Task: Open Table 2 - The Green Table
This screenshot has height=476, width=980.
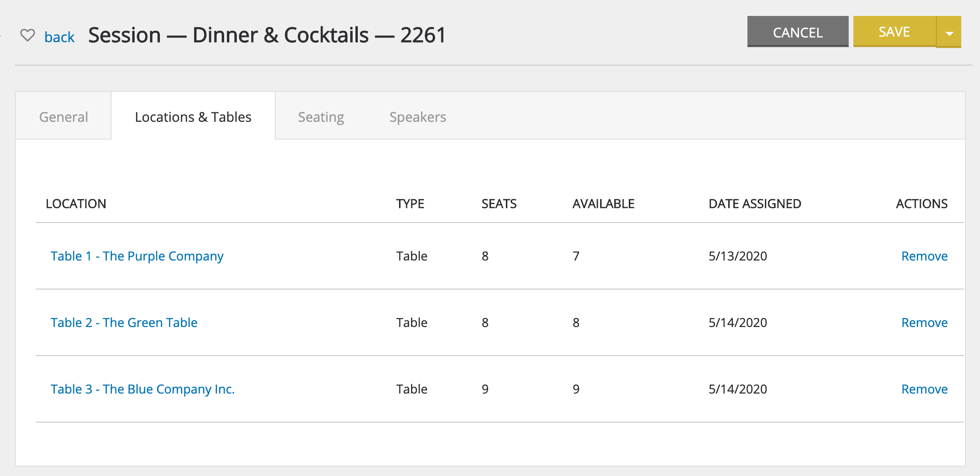Action: click(124, 322)
